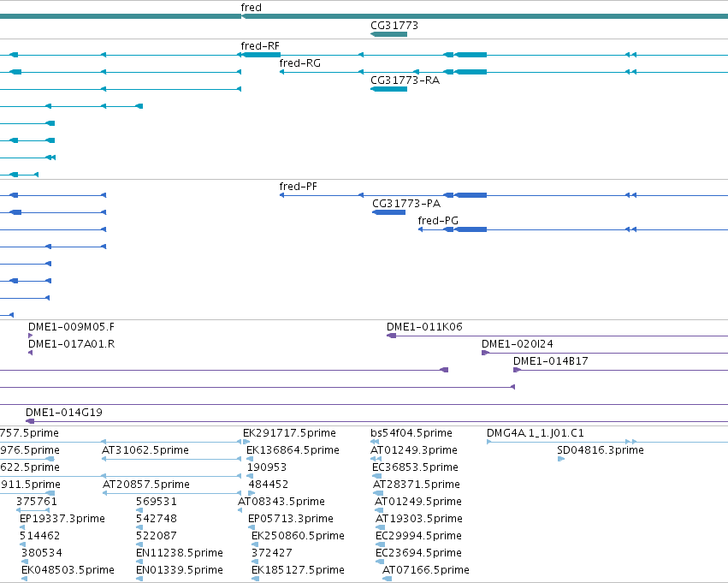Select the 375761 EST label
This screenshot has height=583, width=728.
(x=37, y=501)
